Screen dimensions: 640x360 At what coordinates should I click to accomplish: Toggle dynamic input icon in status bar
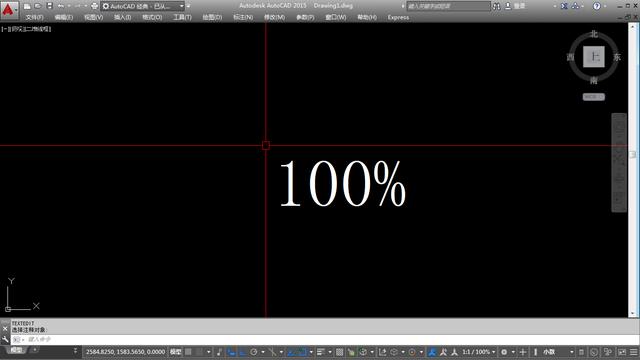231,352
